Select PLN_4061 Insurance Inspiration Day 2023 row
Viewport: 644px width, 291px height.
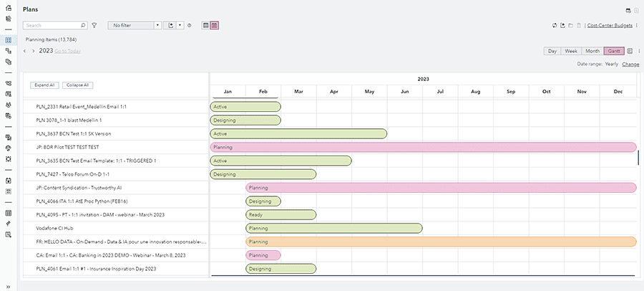click(116, 269)
